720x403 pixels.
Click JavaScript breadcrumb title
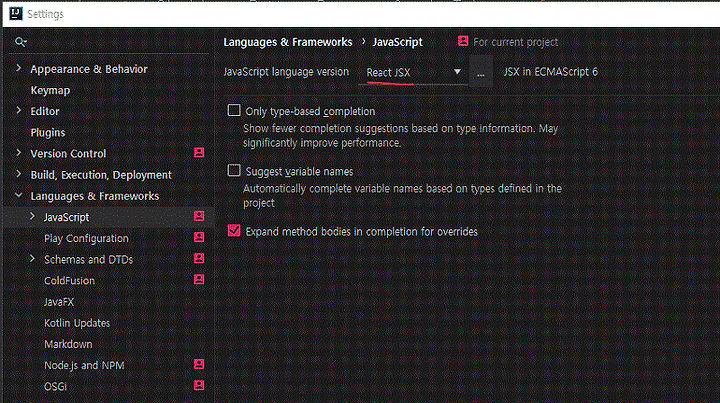(397, 42)
